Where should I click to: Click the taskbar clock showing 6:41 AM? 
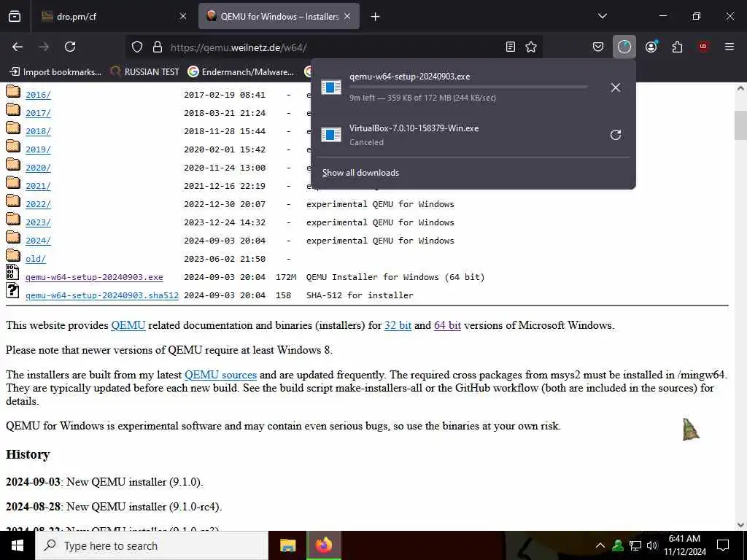tap(684, 545)
